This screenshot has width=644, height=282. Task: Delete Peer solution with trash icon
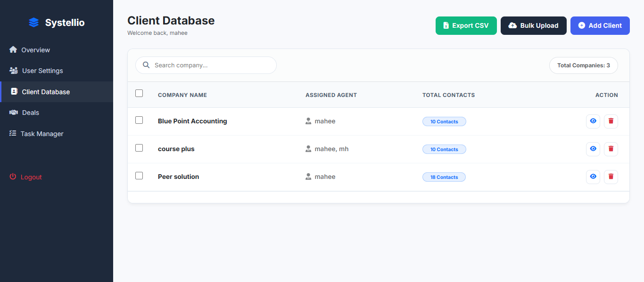[x=611, y=177]
